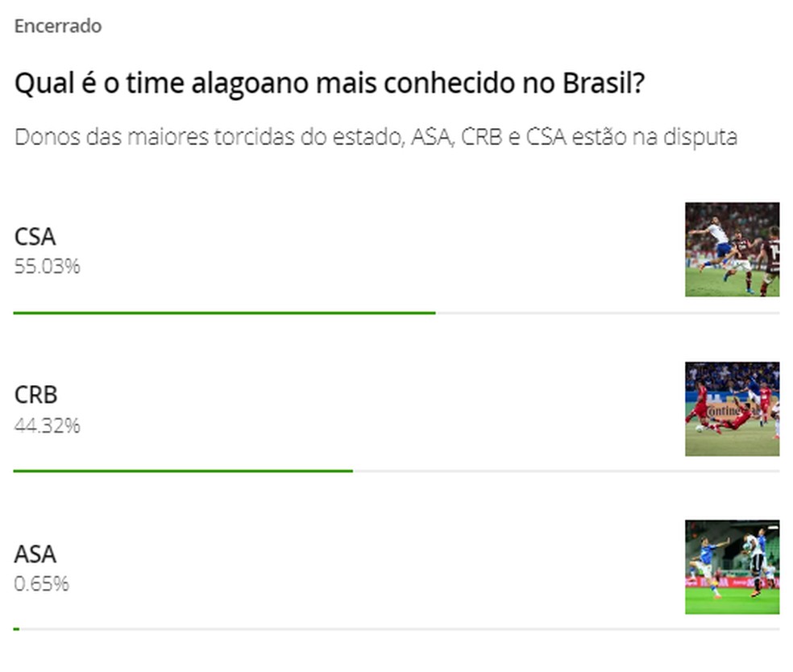Click the green filled part of CRB bar
Image resolution: width=793 pixels, height=672 pixels.
(183, 471)
